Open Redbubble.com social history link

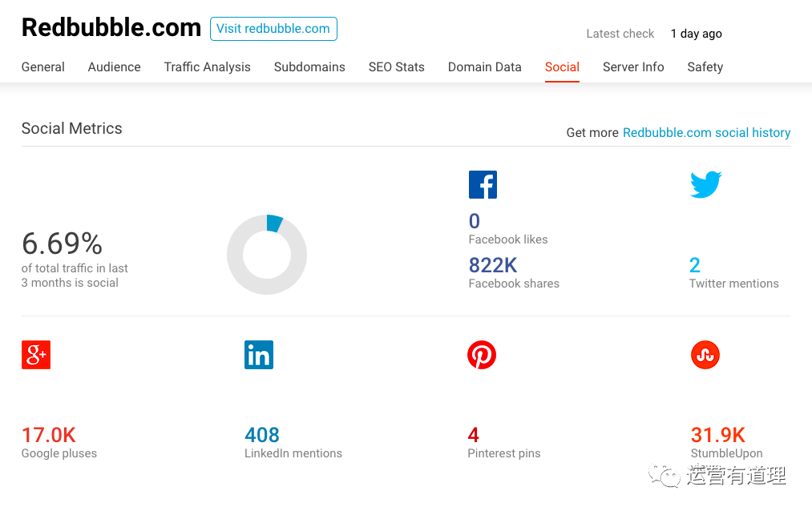coord(706,133)
